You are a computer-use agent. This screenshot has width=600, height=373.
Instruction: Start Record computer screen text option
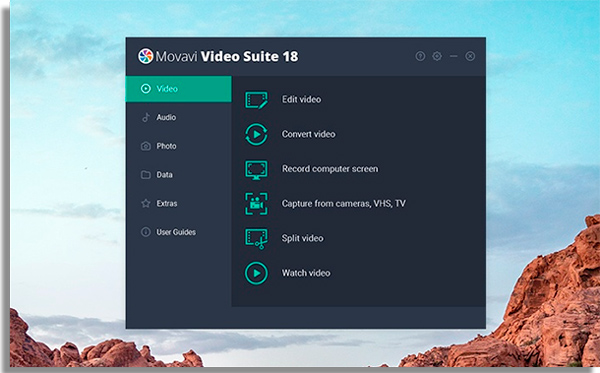[330, 169]
